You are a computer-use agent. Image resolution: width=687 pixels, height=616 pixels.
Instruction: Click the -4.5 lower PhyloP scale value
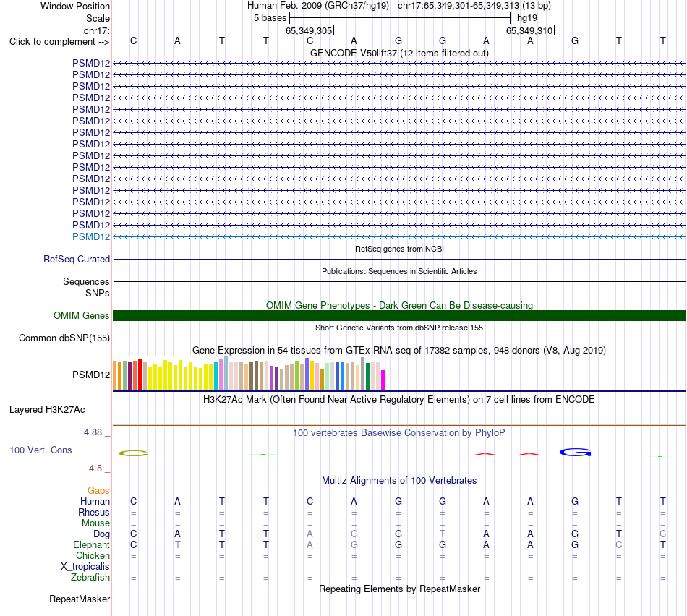(94, 469)
